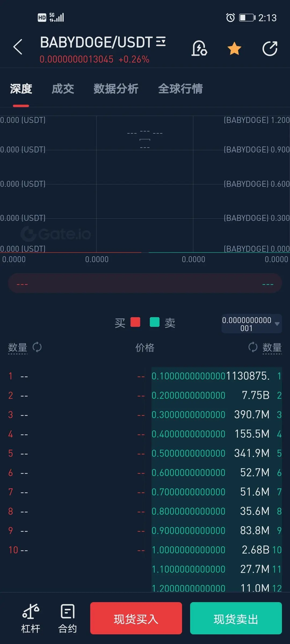Tap sell quantity 155.5M
290x644 pixels.
252,434
